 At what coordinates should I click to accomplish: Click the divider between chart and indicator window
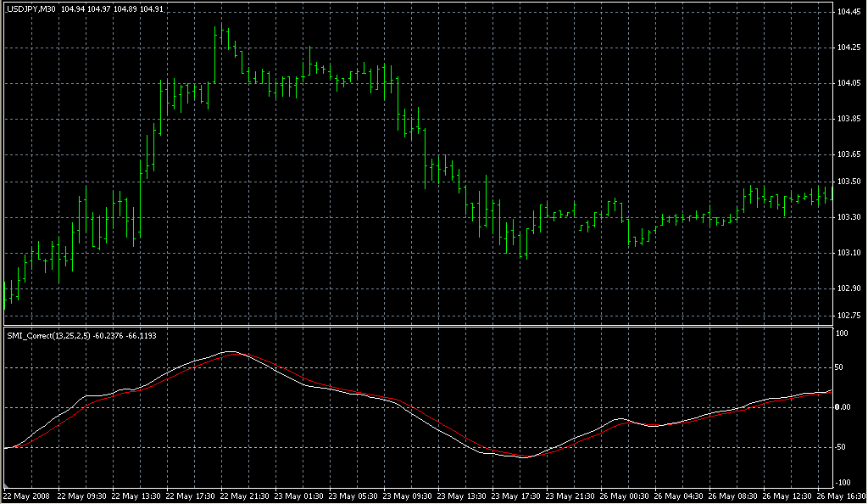[415, 325]
